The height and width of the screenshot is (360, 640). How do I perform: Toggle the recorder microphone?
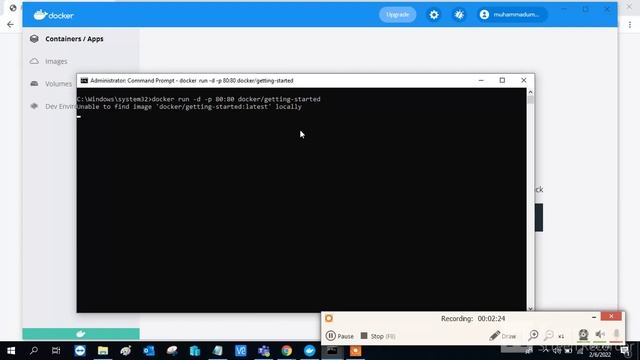click(x=616, y=335)
